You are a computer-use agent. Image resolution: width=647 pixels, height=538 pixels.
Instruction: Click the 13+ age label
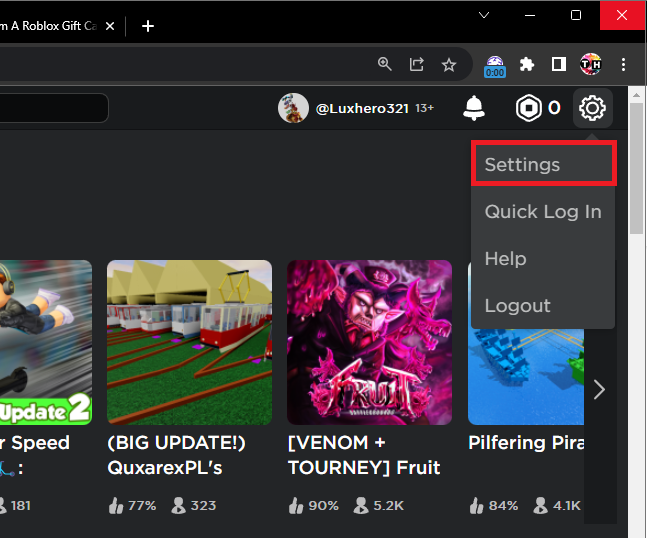[424, 108]
